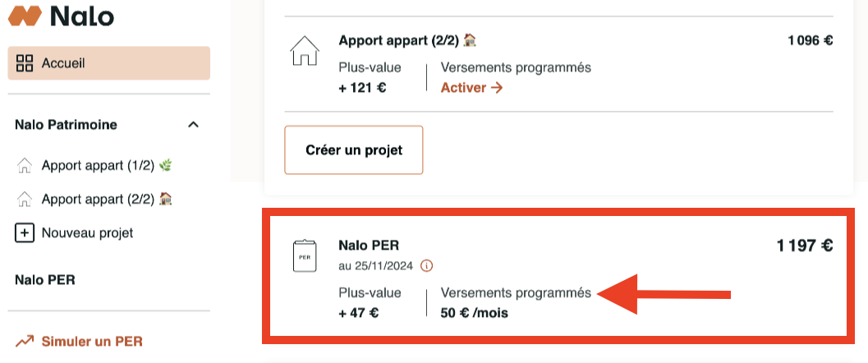868x363 pixels.
Task: Click house icon beside Apport appart (1/2)
Action: (25, 166)
